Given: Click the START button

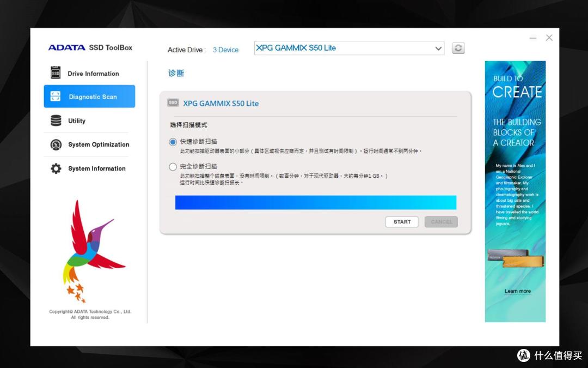Looking at the screenshot, I should (x=402, y=221).
